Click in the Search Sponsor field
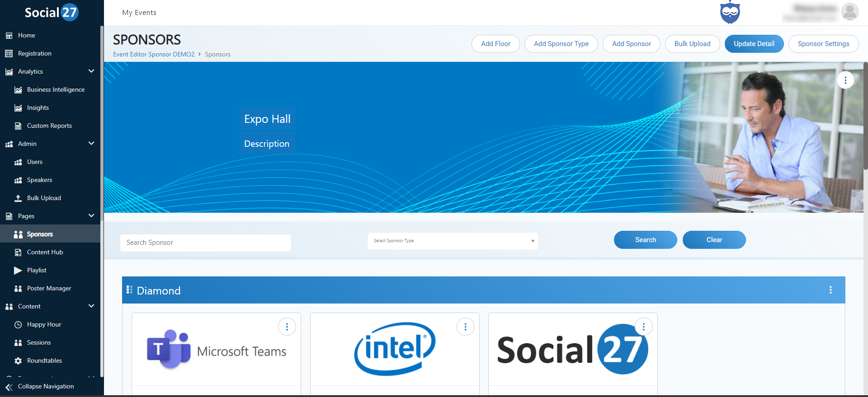 click(x=205, y=243)
